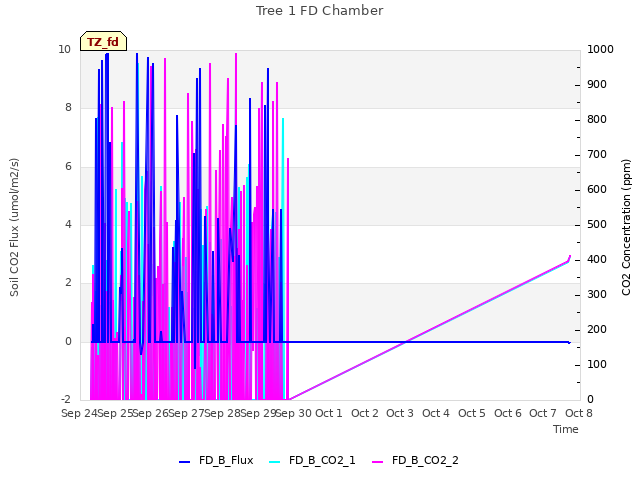Click the right axis value 600
This screenshot has height=480, width=640.
pos(597,189)
